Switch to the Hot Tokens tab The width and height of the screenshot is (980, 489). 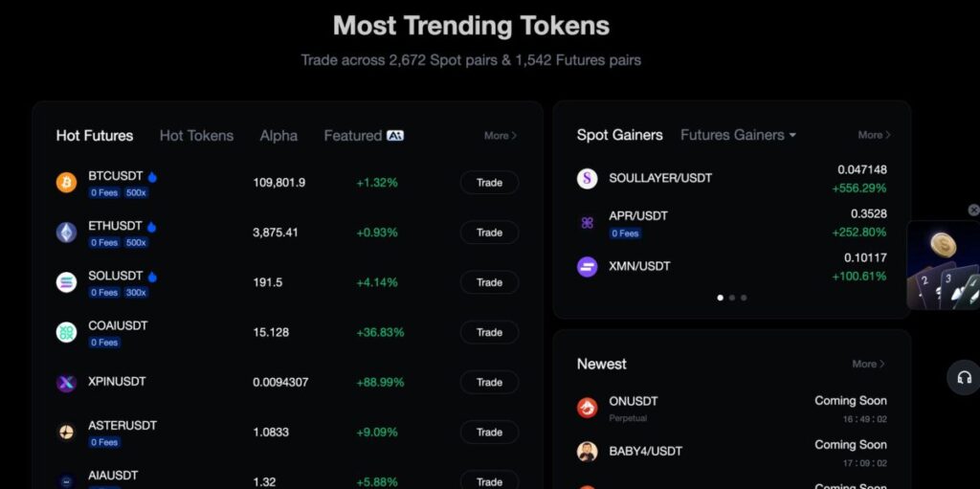point(196,136)
